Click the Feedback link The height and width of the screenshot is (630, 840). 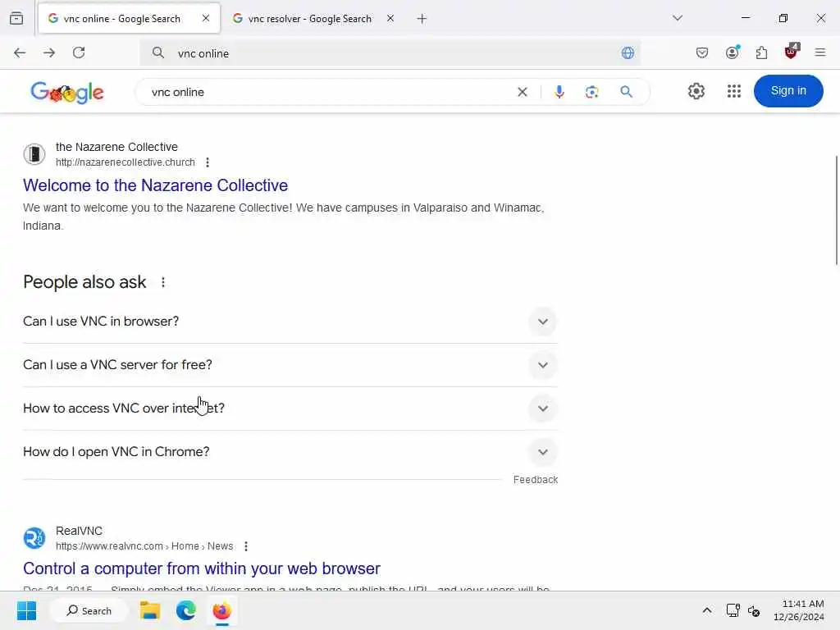tap(535, 479)
